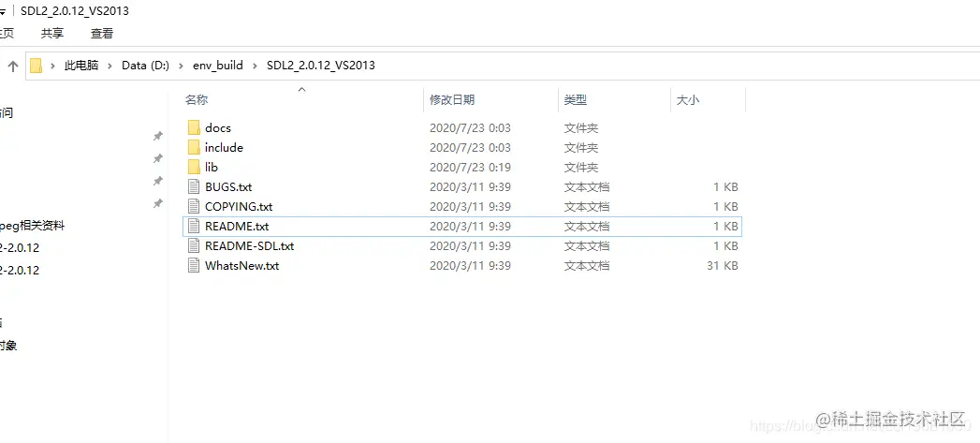Select the README-SDL.txt file name

tap(249, 246)
